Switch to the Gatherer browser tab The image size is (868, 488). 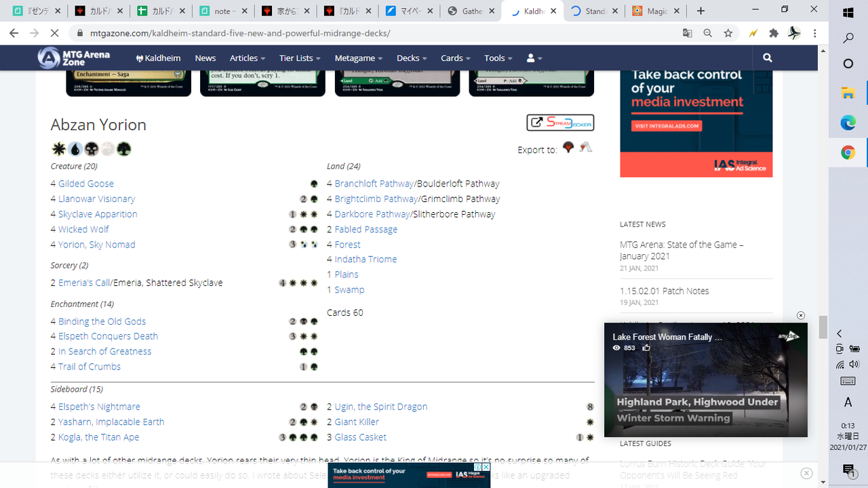tap(471, 11)
